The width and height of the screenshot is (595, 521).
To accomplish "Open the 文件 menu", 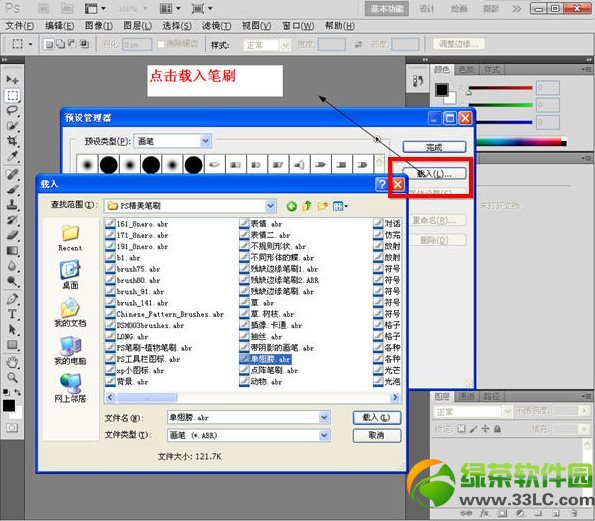I will pyautogui.click(x=19, y=26).
